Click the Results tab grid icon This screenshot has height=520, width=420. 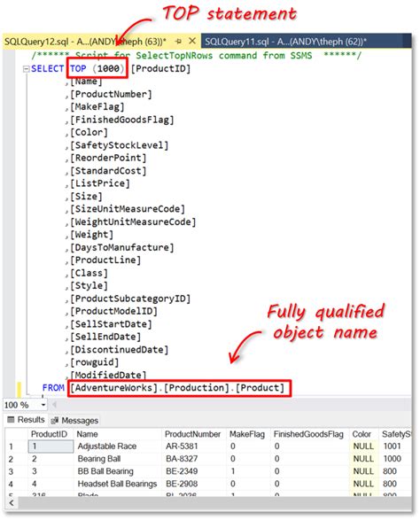pyautogui.click(x=11, y=420)
